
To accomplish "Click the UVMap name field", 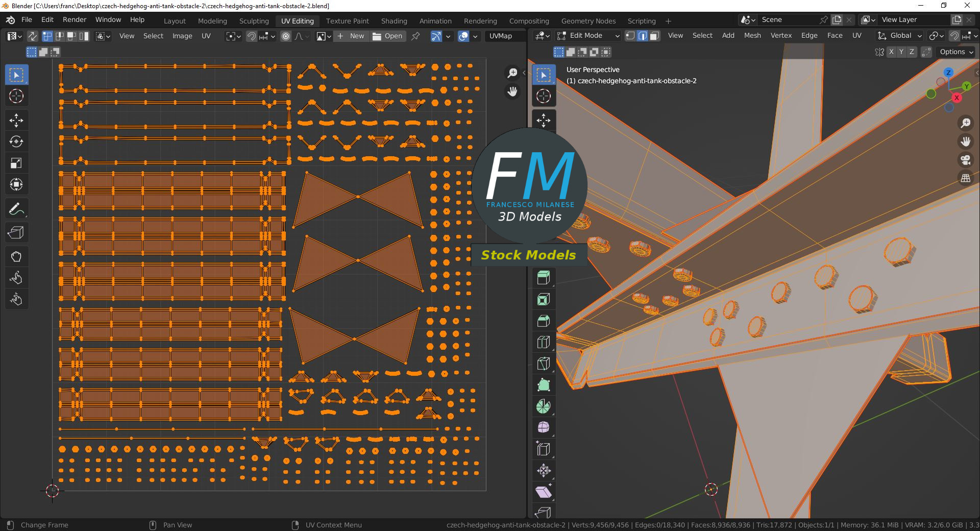I will [x=505, y=36].
